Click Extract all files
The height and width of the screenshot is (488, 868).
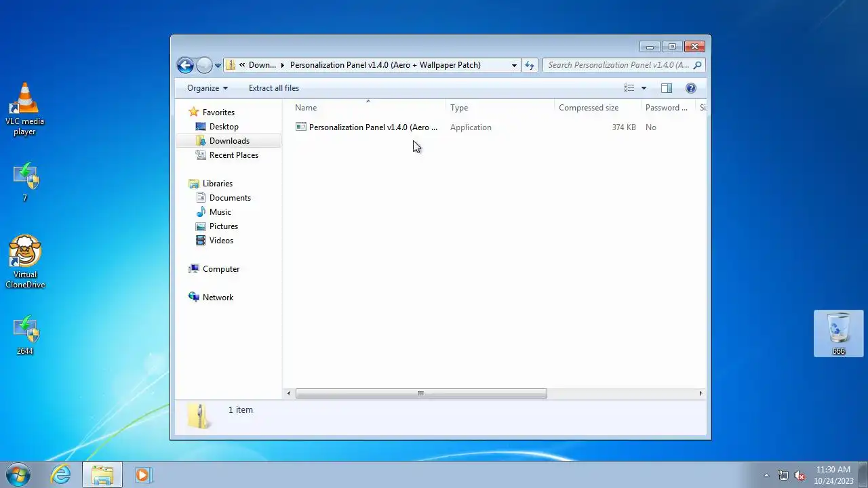click(x=274, y=88)
